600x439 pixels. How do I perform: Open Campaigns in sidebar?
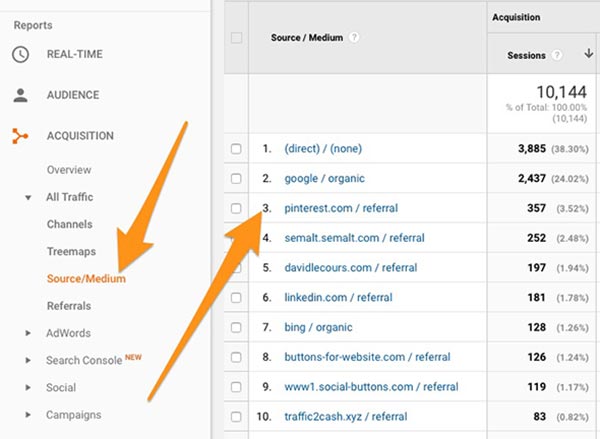pyautogui.click(x=73, y=415)
